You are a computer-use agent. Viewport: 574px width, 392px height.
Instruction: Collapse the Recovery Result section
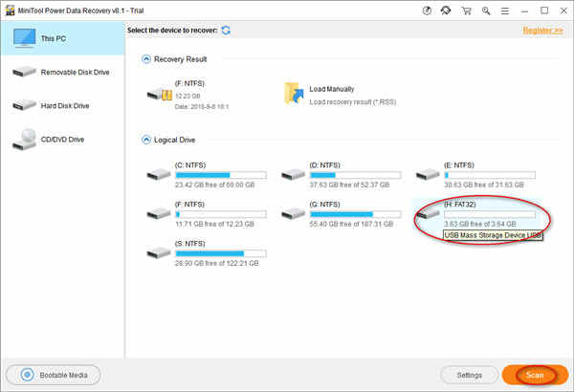(146, 59)
